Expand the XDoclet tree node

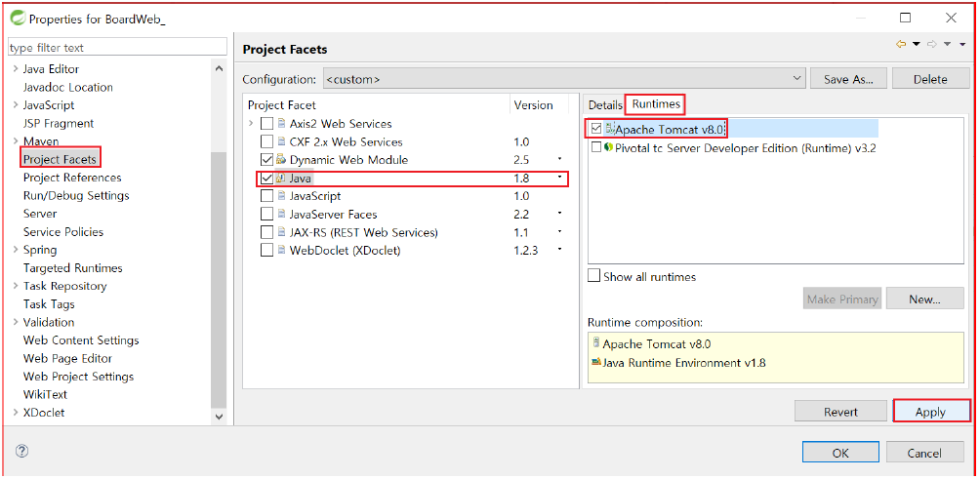click(x=16, y=413)
